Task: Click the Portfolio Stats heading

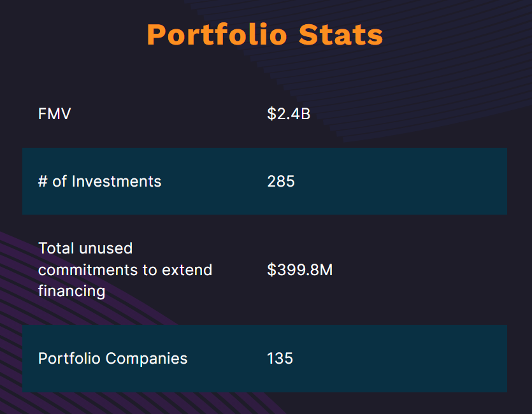Action: click(x=264, y=34)
